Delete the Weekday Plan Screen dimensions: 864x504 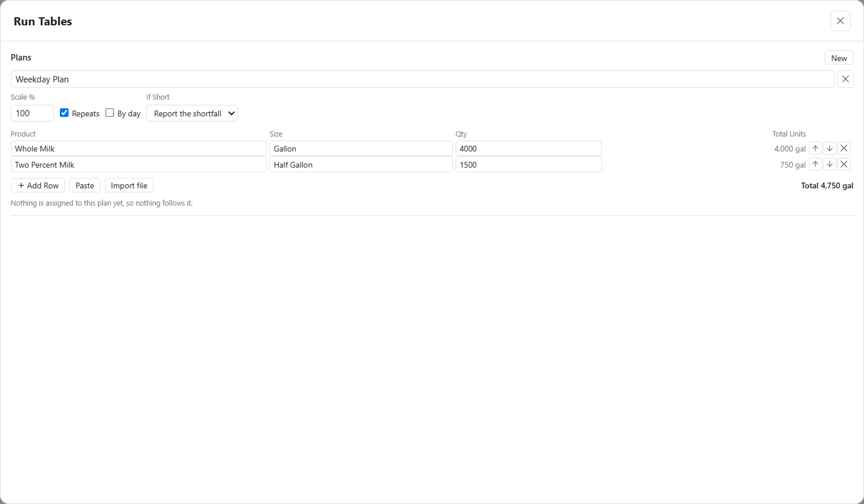[845, 79]
